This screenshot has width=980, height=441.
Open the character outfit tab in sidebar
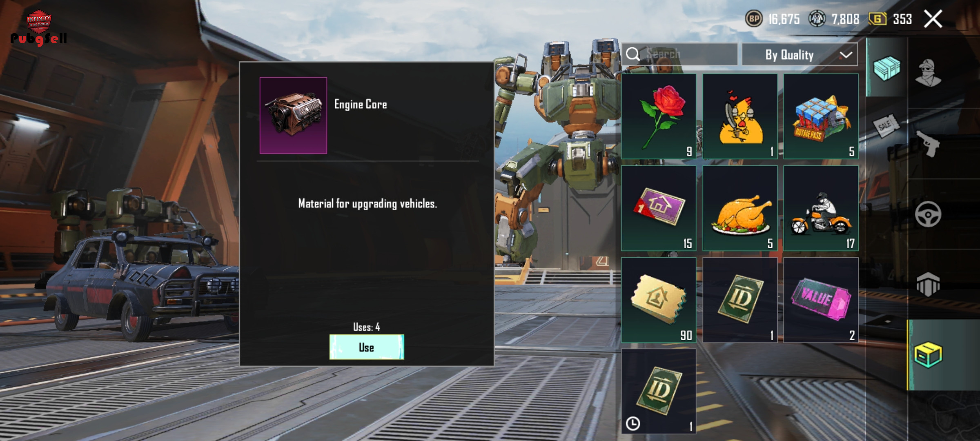(x=928, y=73)
